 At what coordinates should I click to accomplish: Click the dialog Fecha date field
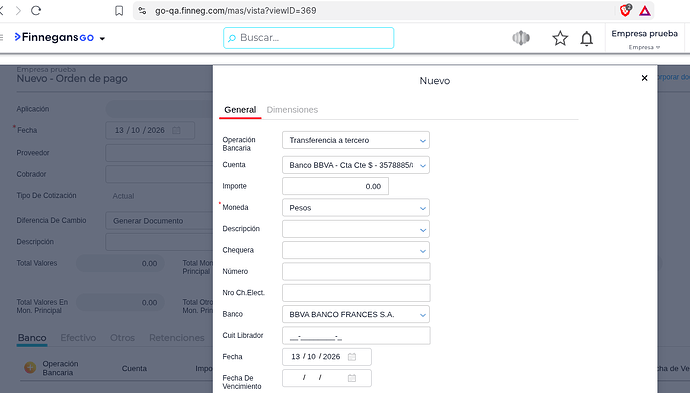(327, 357)
